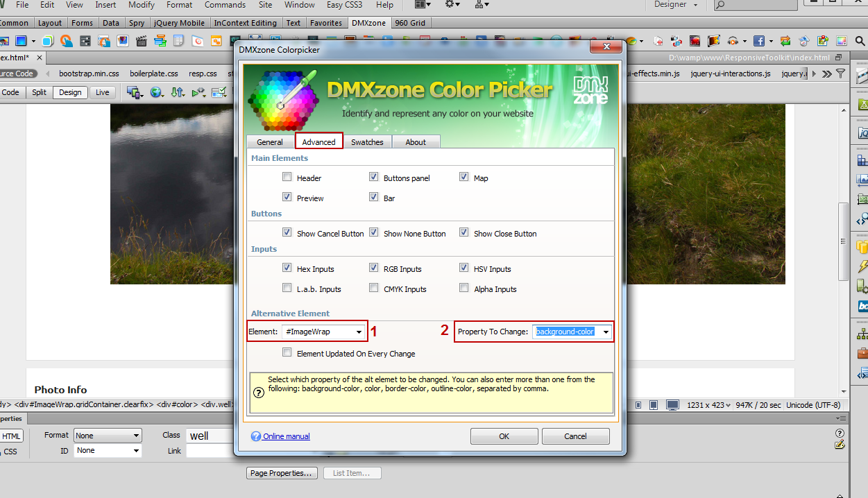Uncheck Show Cancel Button
Screen dimensions: 868x498
(287, 232)
